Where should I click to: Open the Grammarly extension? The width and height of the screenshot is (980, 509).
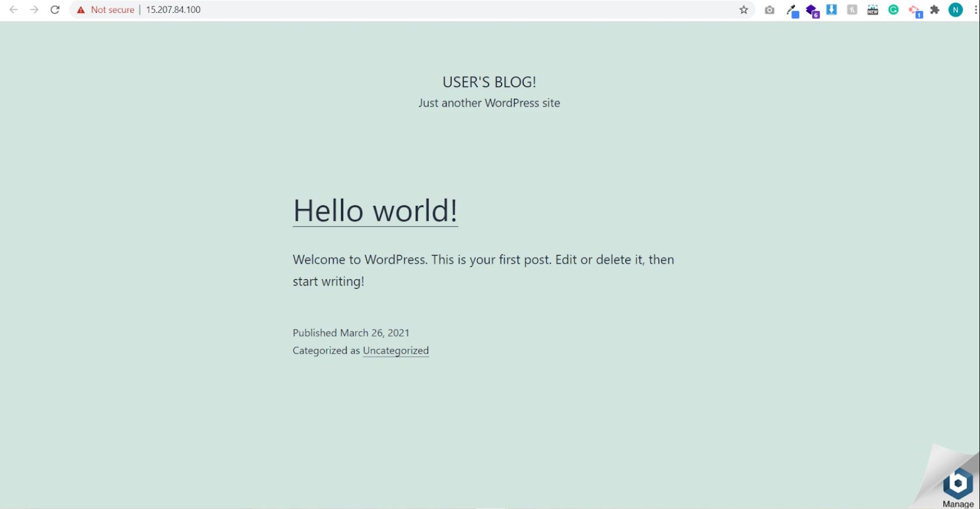coord(893,9)
